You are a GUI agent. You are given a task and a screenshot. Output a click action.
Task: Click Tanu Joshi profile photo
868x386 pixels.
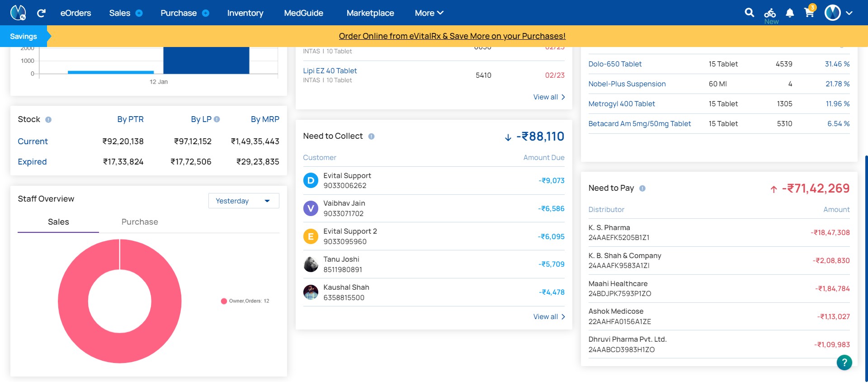pos(311,264)
